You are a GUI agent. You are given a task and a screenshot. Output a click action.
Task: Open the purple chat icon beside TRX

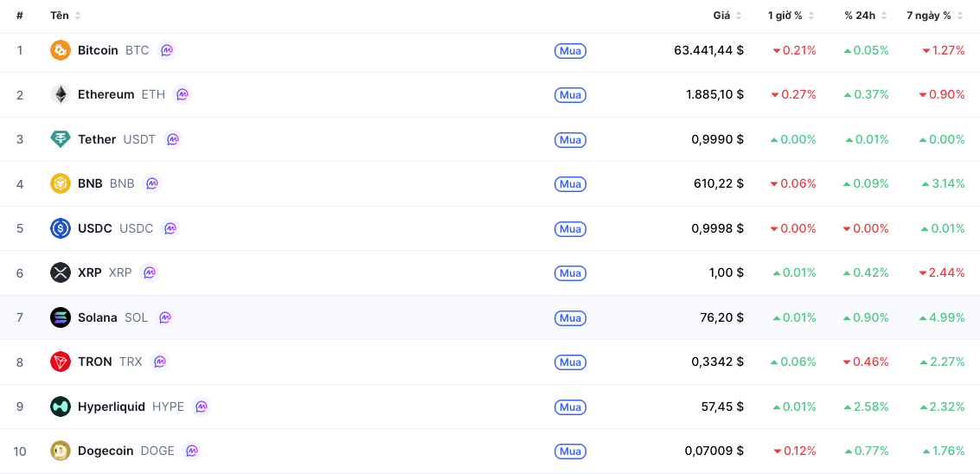159,362
